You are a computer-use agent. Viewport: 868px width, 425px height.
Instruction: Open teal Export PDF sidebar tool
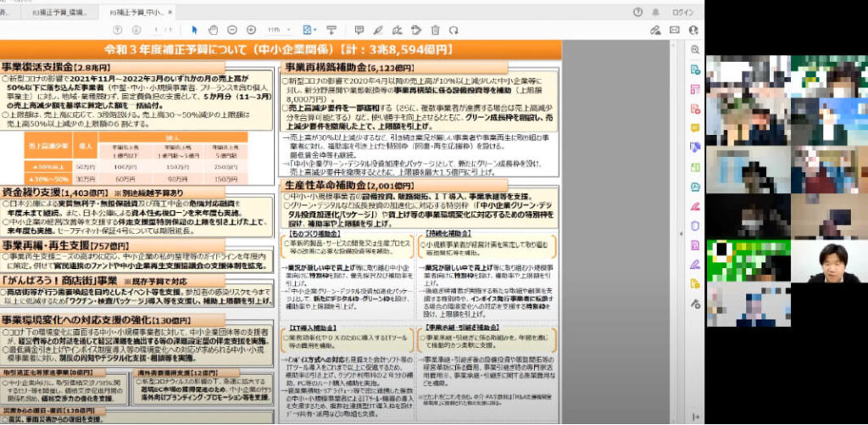point(695,70)
